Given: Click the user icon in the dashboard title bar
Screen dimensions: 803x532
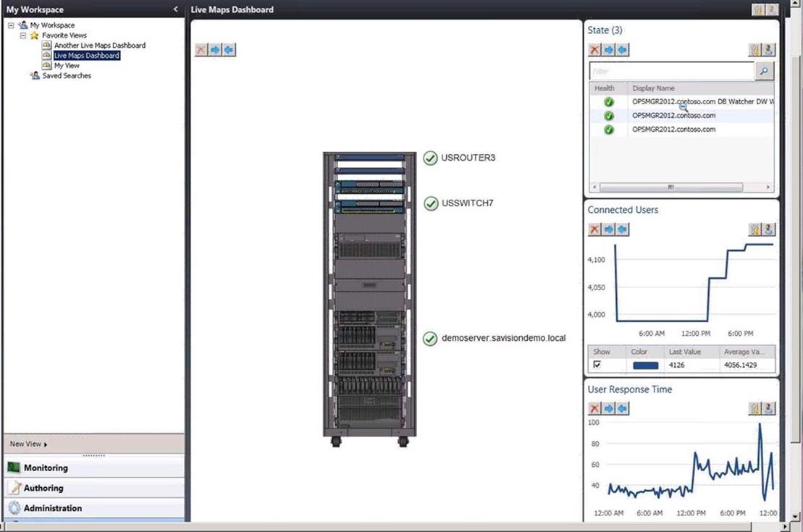Looking at the screenshot, I should (x=771, y=9).
